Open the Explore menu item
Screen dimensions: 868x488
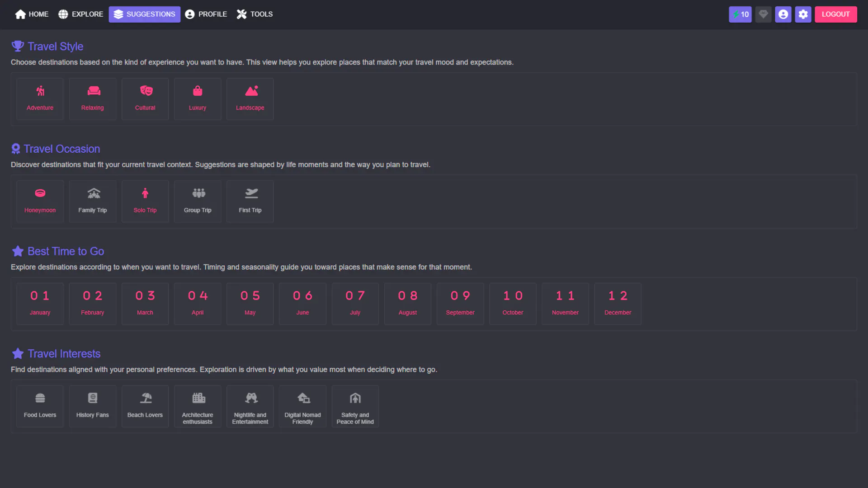point(80,14)
